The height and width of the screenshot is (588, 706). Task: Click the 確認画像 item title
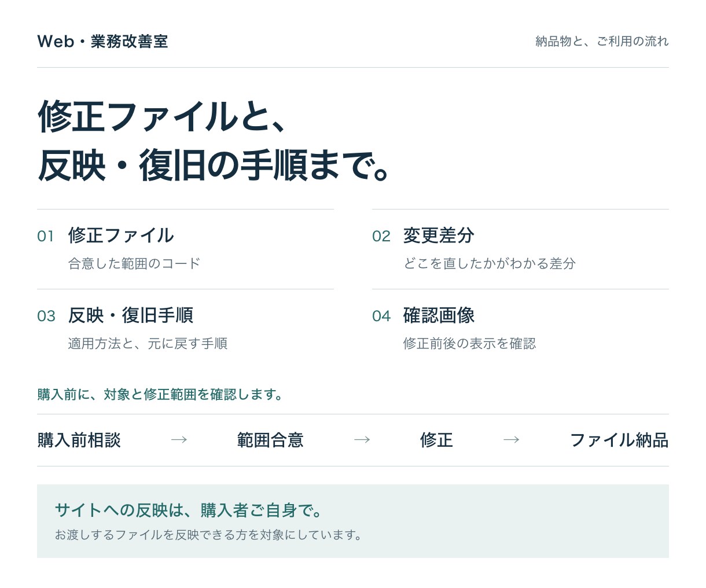[439, 315]
